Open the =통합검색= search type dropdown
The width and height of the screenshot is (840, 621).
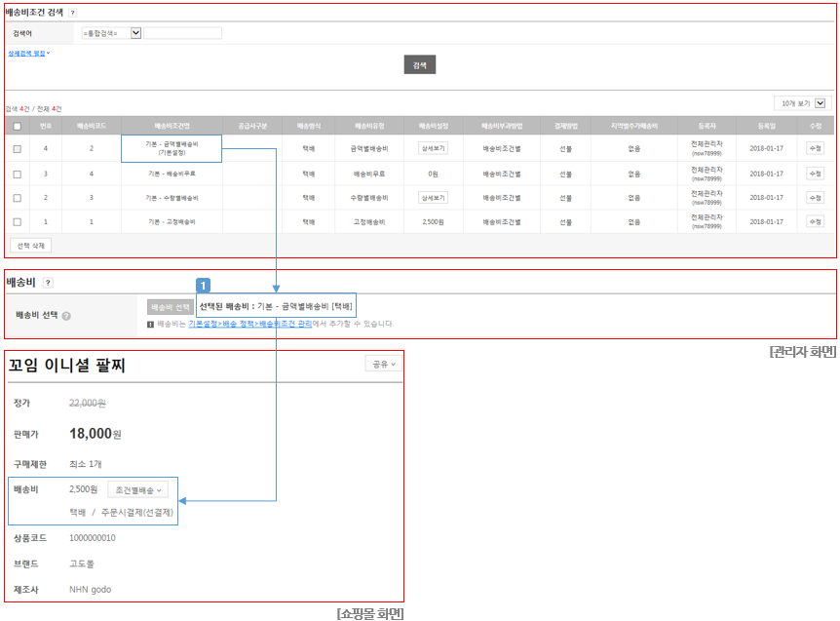(111, 33)
